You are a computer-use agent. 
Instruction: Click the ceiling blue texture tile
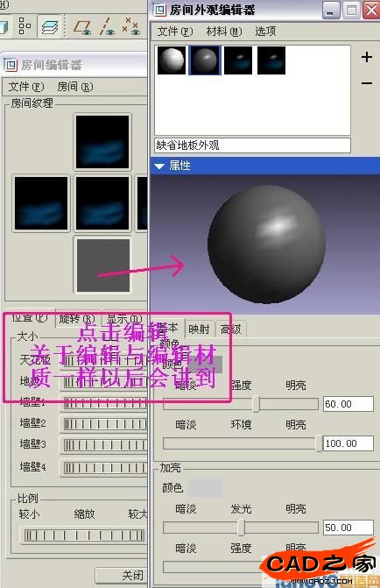(x=102, y=142)
